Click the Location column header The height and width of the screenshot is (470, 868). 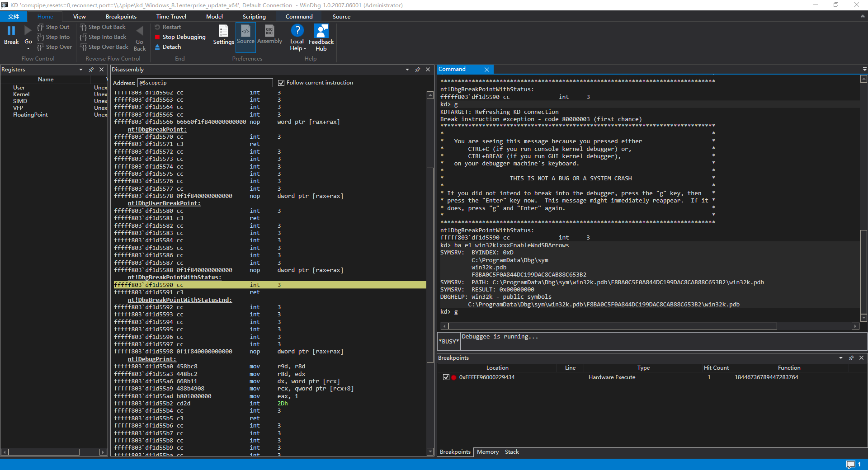pyautogui.click(x=497, y=368)
